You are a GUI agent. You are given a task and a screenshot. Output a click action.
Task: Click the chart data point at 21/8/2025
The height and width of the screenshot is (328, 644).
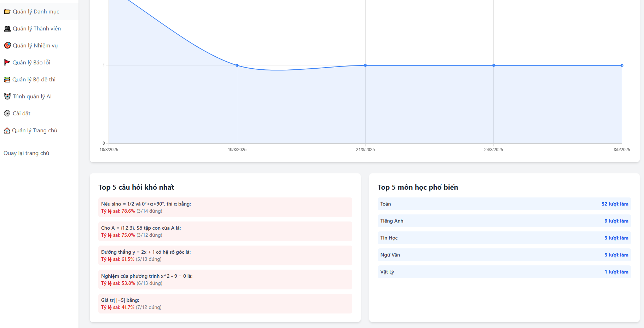coord(365,65)
